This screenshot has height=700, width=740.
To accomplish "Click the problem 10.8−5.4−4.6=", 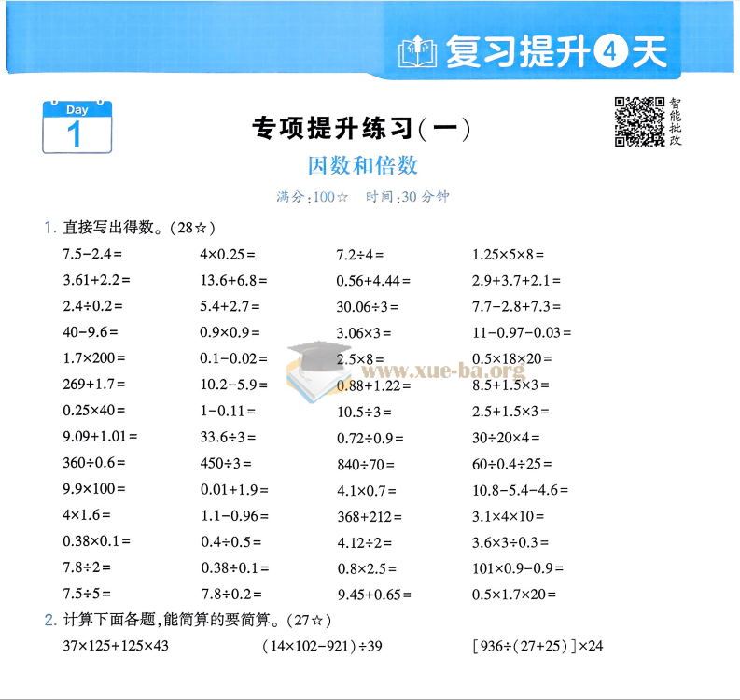I will 520,490.
